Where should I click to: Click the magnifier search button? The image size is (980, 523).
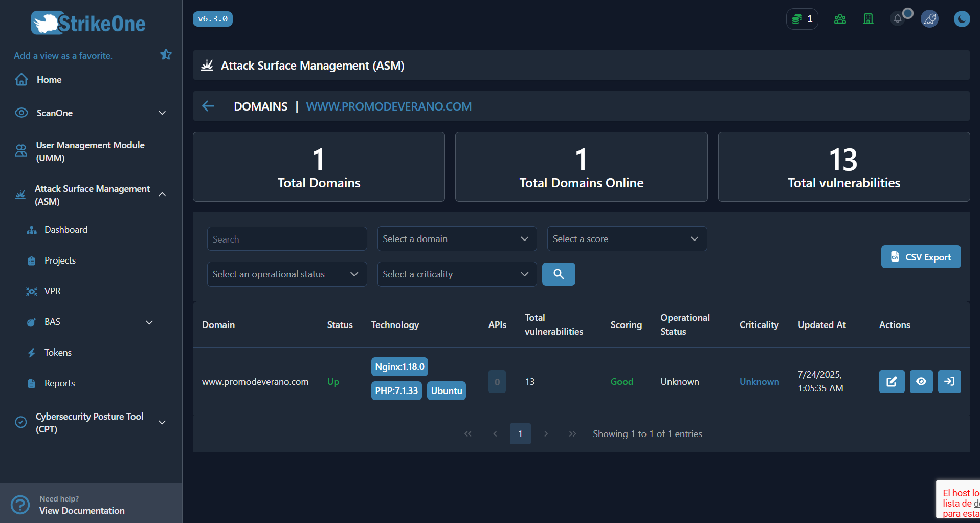(559, 274)
